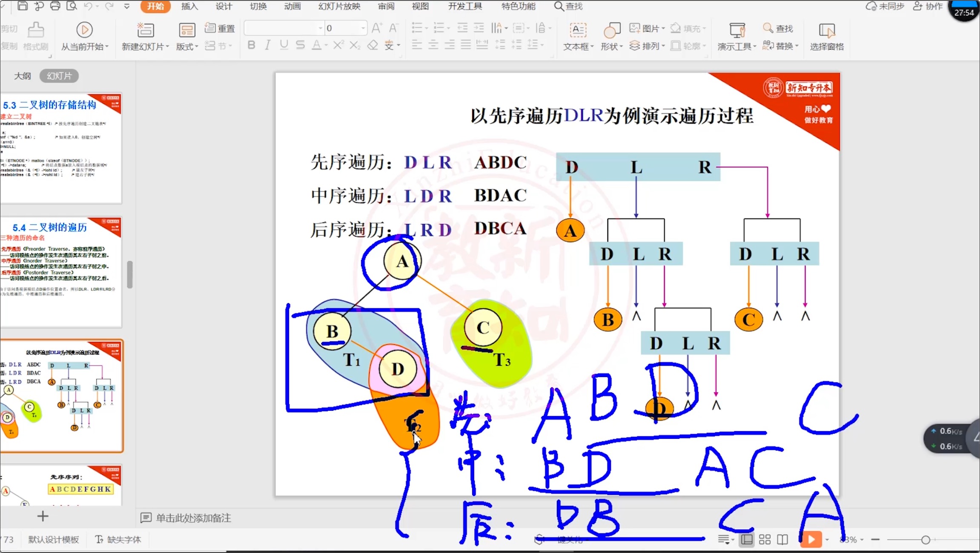Start slideshow with 从当前开始 play icon
The height and width of the screenshot is (553, 980).
84,30
